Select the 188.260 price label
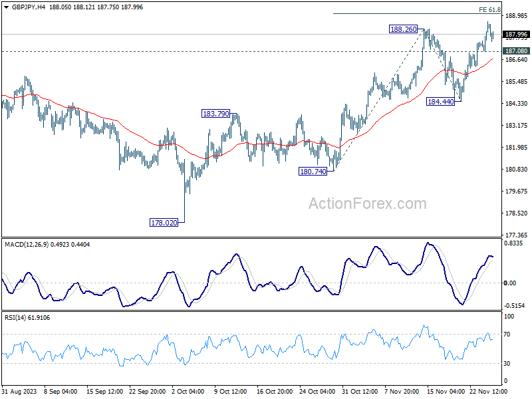532x399 pixels. [x=404, y=29]
